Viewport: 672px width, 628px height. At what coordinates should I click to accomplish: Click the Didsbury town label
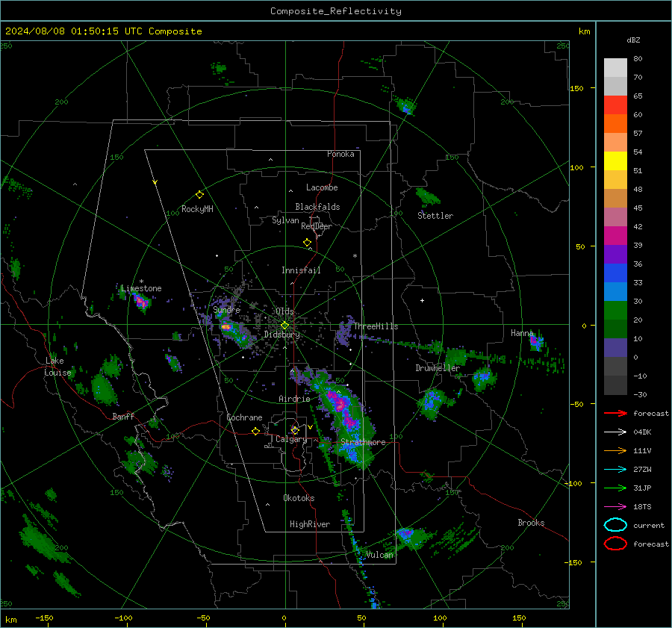(281, 335)
